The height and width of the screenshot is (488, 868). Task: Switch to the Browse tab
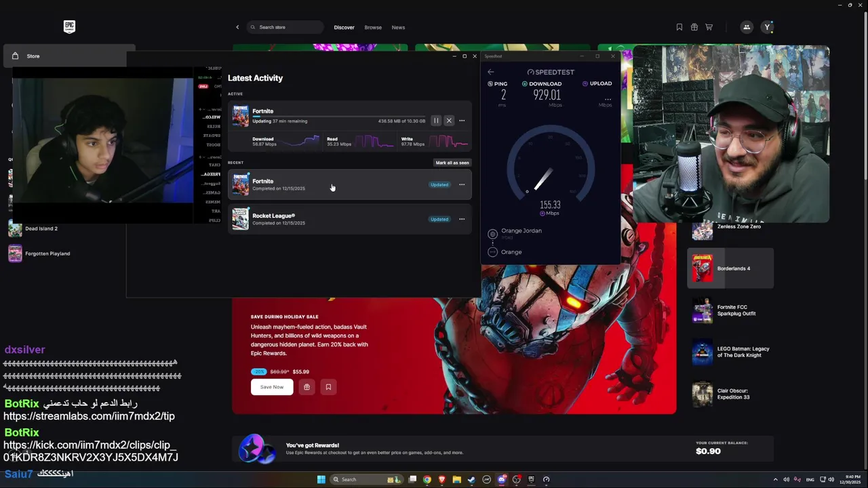click(x=373, y=27)
